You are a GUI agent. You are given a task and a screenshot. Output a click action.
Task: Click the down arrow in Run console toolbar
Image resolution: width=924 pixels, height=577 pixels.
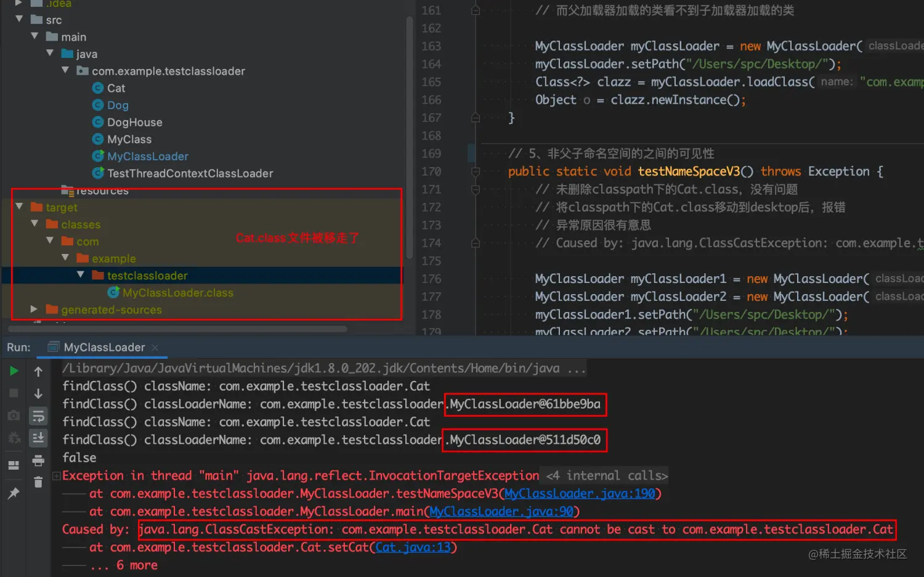pos(38,393)
